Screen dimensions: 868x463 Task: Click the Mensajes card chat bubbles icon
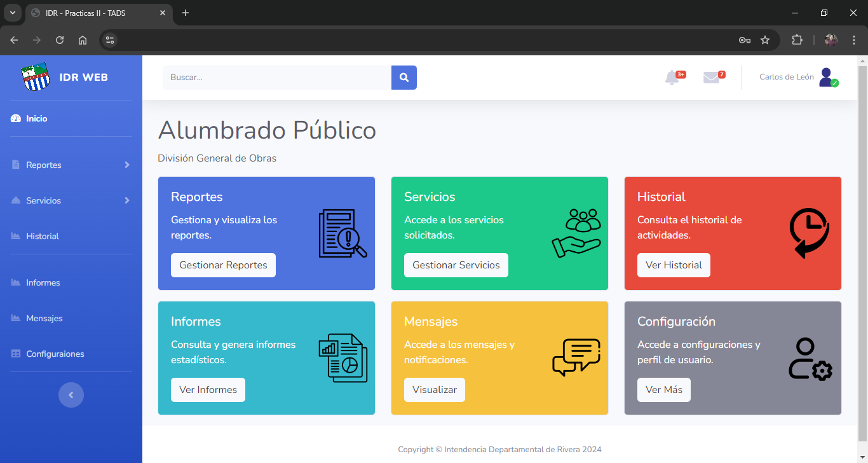(x=576, y=357)
